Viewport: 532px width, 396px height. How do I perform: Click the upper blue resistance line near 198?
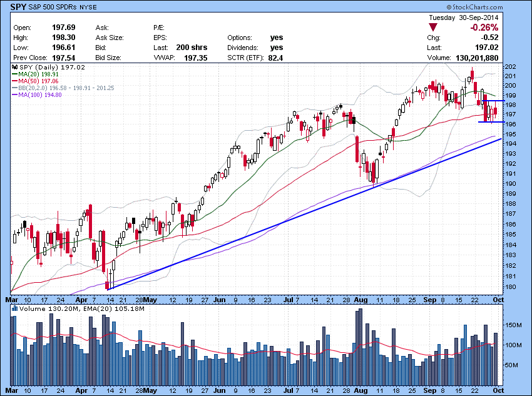(x=494, y=101)
